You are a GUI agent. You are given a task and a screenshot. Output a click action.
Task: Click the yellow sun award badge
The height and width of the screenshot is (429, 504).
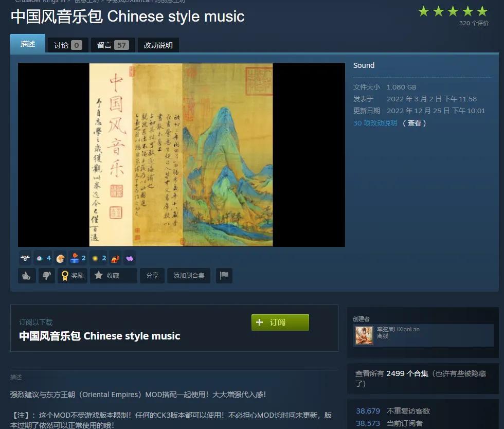95,258
